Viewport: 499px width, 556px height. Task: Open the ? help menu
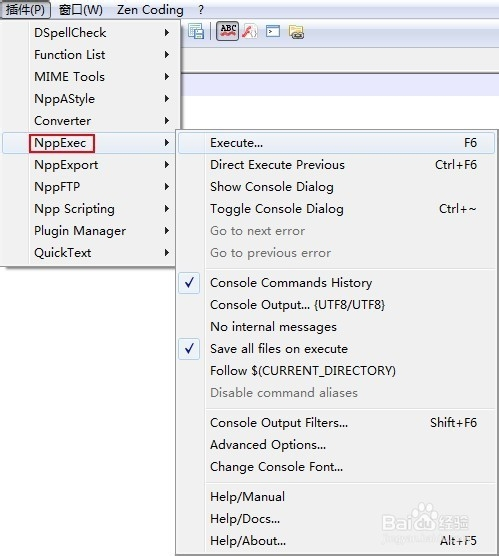[x=201, y=10]
